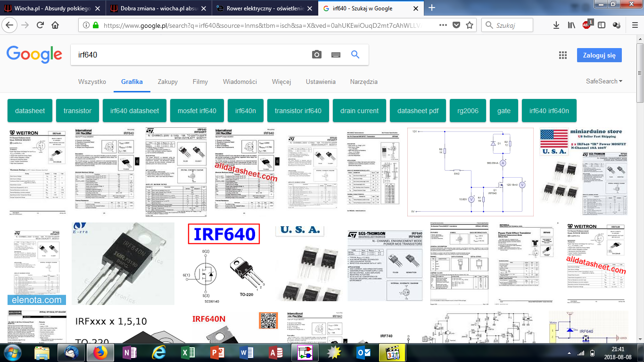Filter images by datasheet pdf chip
644x362 pixels.
point(418,111)
